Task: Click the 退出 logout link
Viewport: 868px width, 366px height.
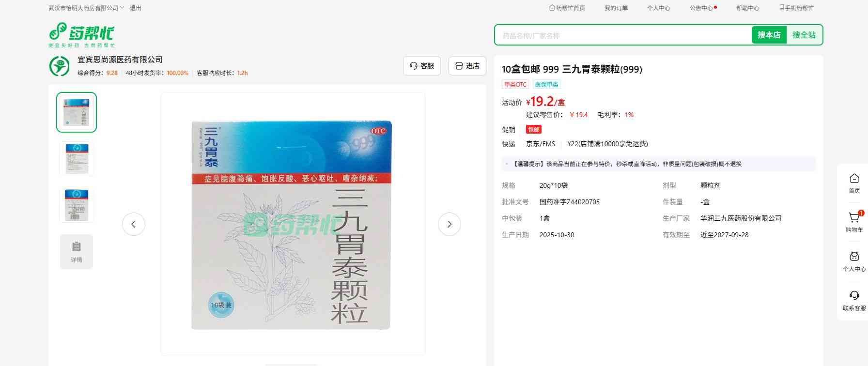Action: [x=136, y=8]
